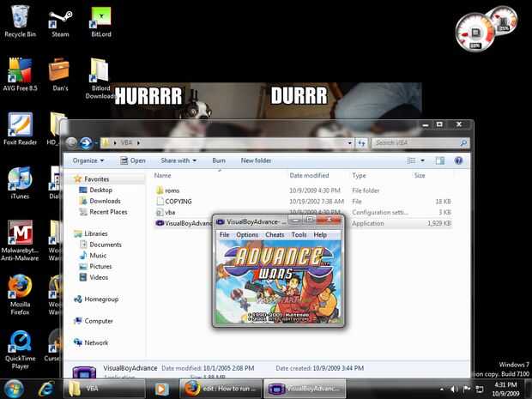This screenshot has height=399, width=532.
Task: Open the Help menu in VisualBoyAdvance
Action: click(320, 234)
